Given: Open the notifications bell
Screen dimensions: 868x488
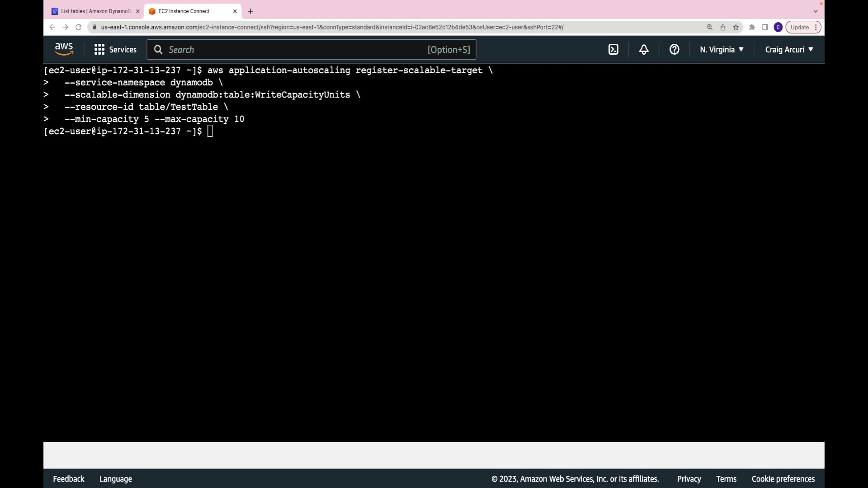Looking at the screenshot, I should pos(644,50).
